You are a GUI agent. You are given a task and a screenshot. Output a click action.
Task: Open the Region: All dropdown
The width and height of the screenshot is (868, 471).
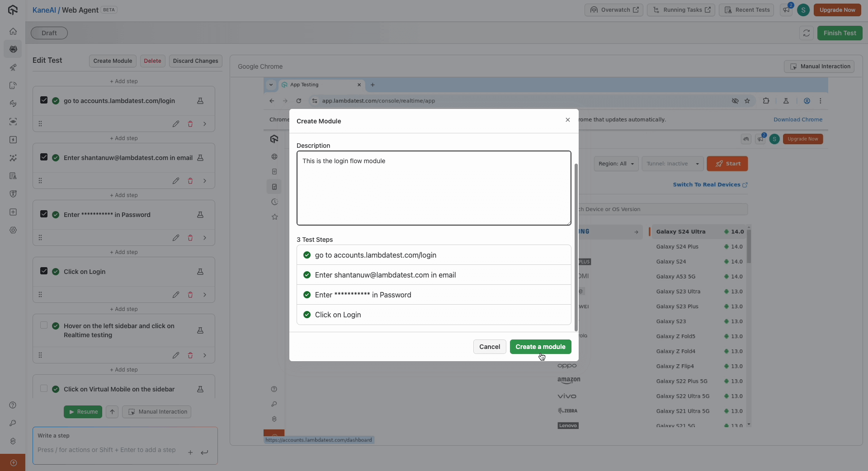point(616,164)
